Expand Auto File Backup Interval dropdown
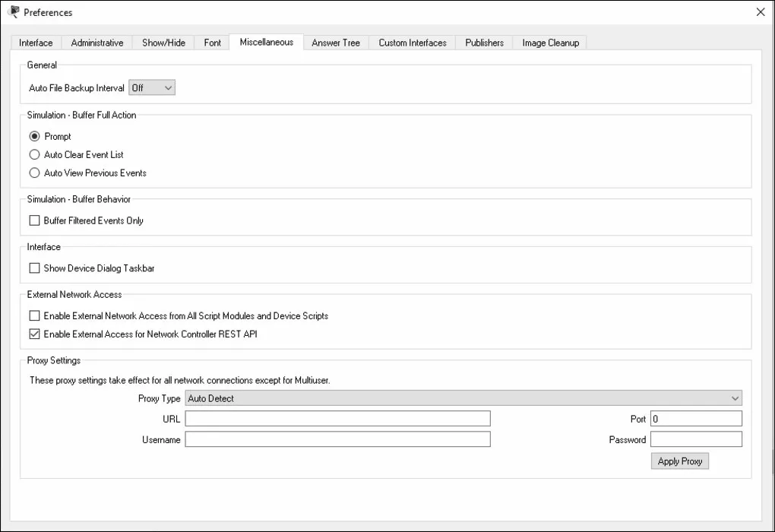Viewport: 775px width, 532px height. click(152, 88)
